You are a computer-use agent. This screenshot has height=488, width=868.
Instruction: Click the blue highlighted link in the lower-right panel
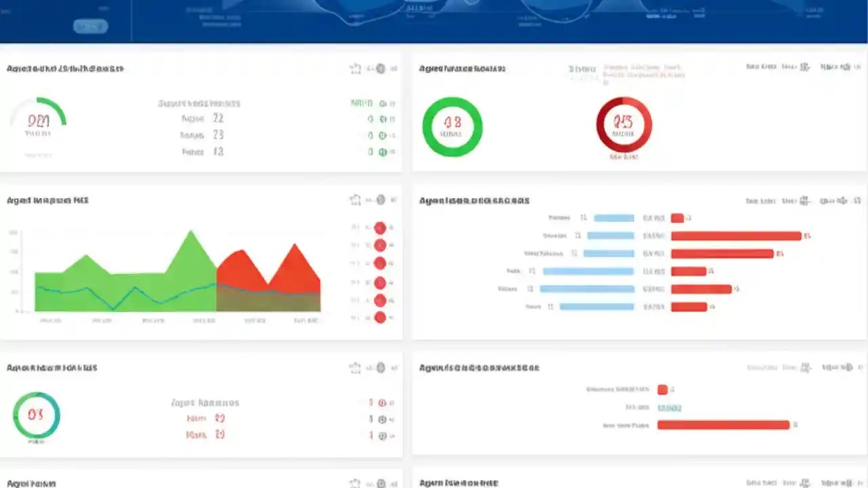669,408
